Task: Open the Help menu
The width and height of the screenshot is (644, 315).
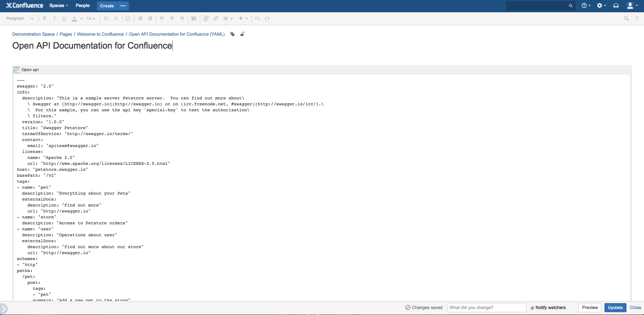Action: (x=586, y=6)
